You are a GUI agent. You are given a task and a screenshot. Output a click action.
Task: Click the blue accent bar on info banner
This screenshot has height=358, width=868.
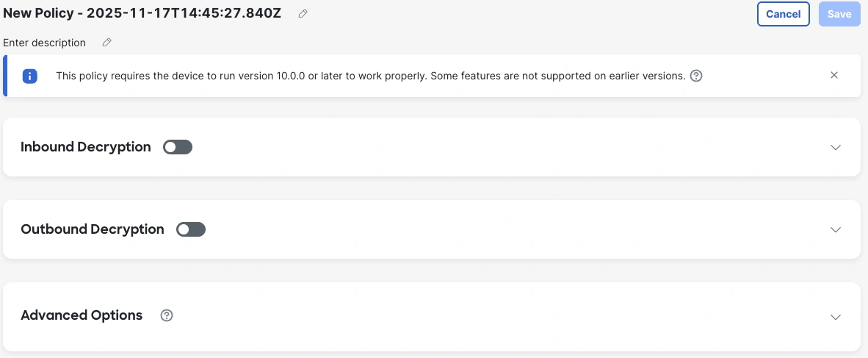(5, 76)
